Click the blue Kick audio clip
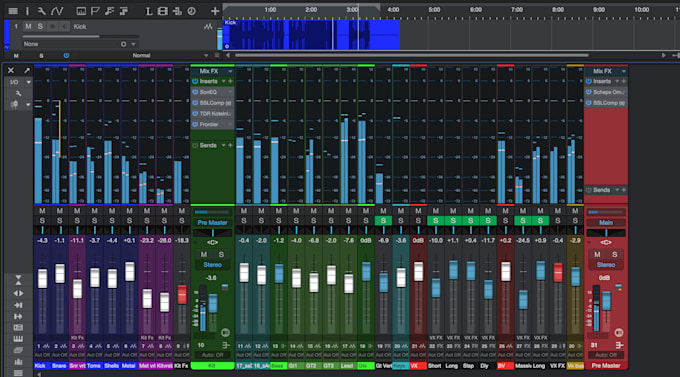Screen dimensions: 680x377 (x=311, y=34)
